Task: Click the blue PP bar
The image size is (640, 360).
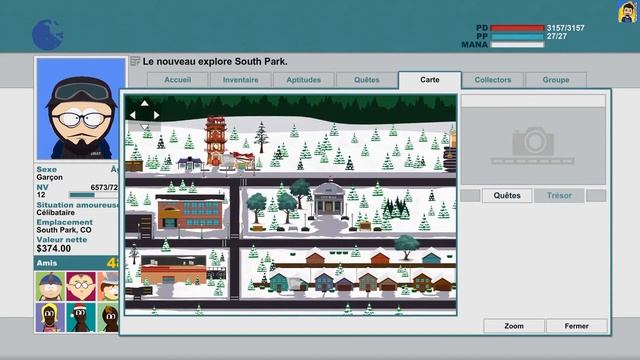Action: [x=517, y=36]
